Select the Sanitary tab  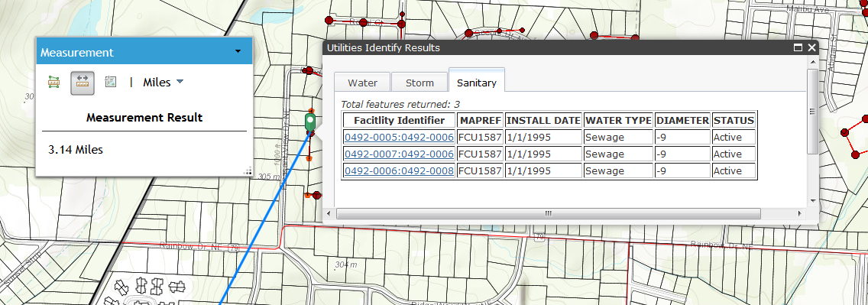[x=477, y=83]
